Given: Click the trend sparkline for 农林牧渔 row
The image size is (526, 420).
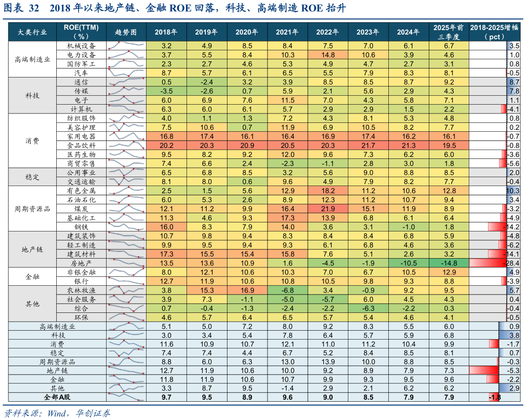Looking at the screenshot, I should [x=126, y=290].
